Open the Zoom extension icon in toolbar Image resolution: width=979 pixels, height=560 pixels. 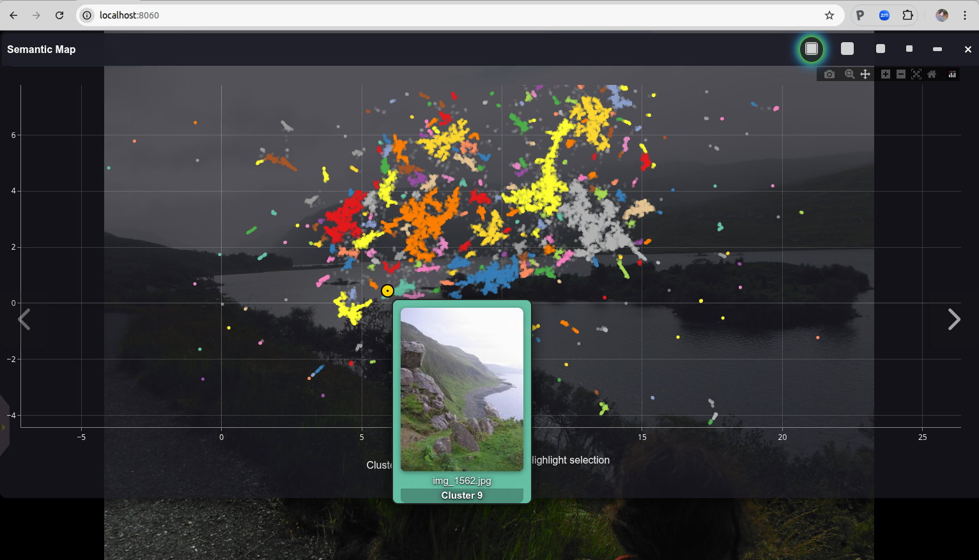pos(884,15)
